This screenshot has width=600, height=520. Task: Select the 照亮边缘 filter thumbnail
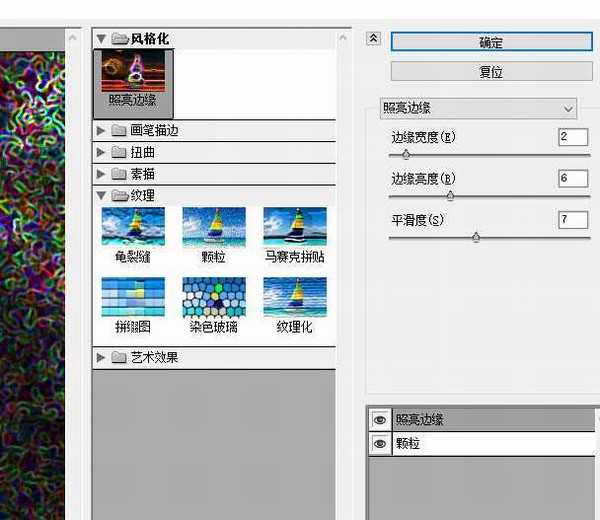pyautogui.click(x=133, y=77)
